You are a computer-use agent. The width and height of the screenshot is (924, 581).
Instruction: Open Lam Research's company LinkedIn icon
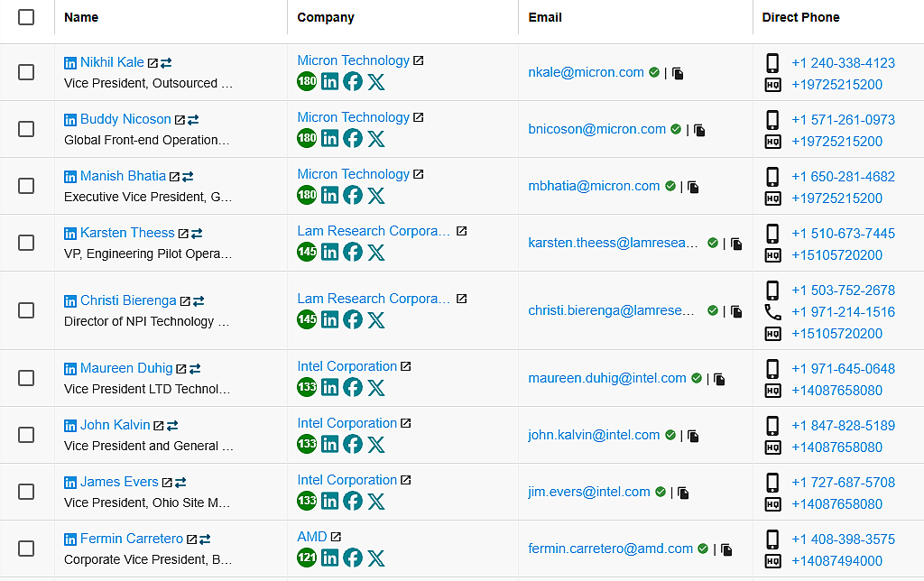(330, 252)
